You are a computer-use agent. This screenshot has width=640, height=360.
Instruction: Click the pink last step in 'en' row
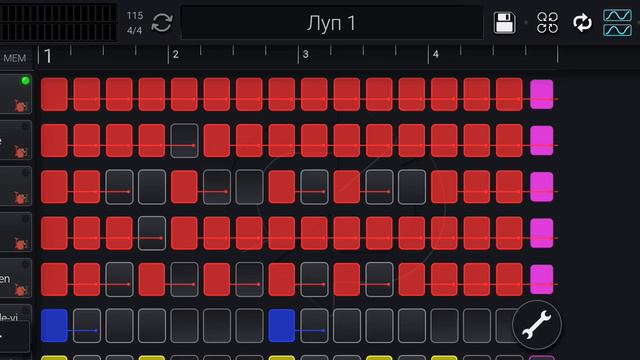tap(542, 280)
